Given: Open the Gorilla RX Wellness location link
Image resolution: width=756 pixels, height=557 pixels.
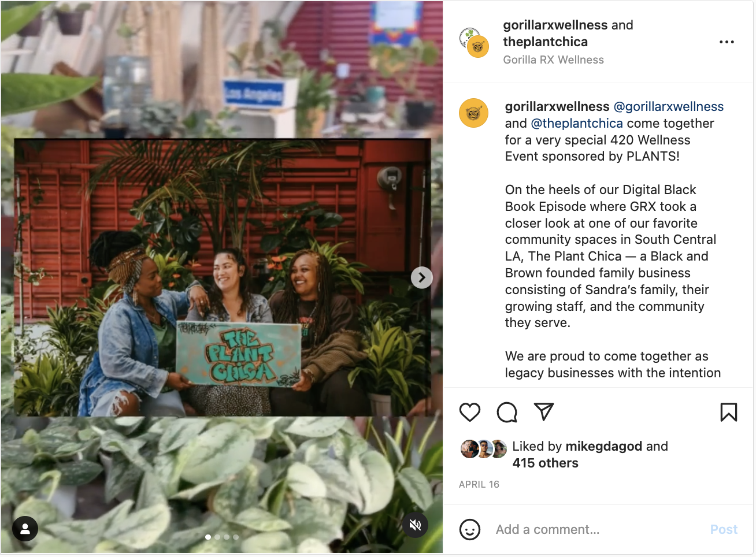Looking at the screenshot, I should click(x=553, y=60).
